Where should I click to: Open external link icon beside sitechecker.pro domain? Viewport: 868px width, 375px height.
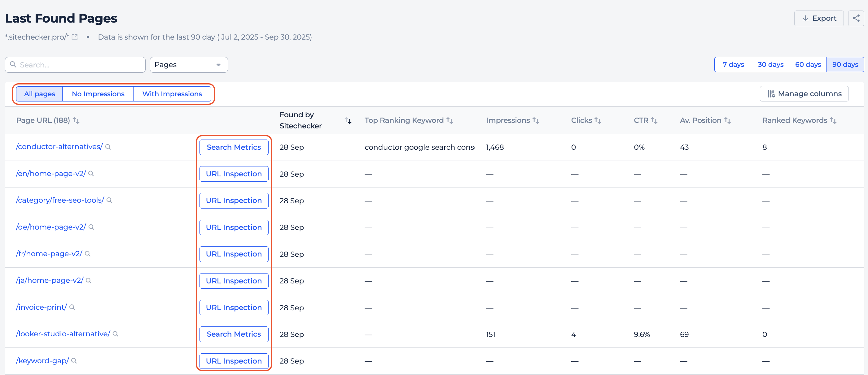pyautogui.click(x=75, y=37)
